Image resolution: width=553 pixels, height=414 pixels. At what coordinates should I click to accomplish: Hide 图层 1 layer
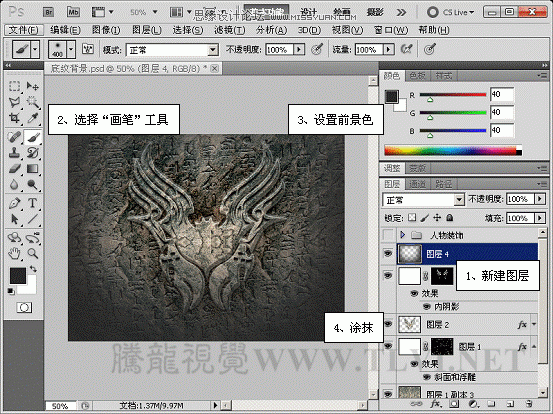click(388, 345)
